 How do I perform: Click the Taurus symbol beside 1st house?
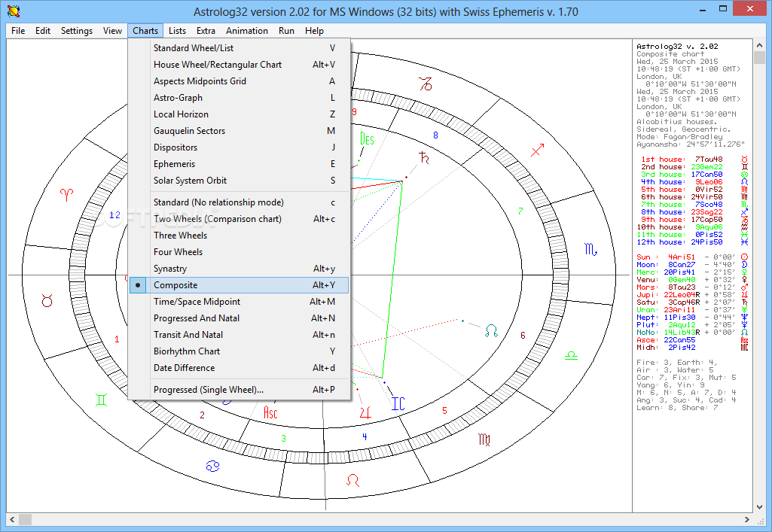pyautogui.click(x=744, y=160)
